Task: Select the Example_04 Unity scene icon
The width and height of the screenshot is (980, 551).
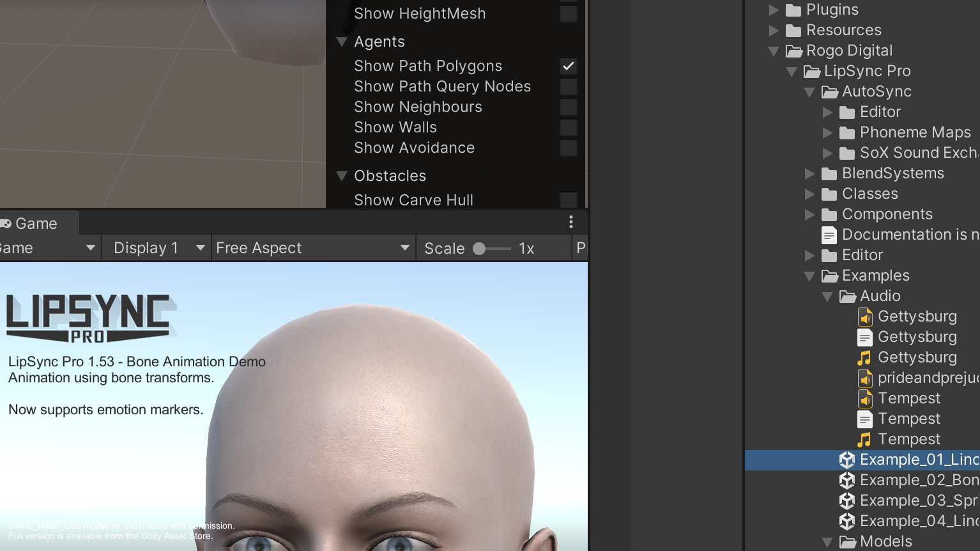Action: click(847, 521)
